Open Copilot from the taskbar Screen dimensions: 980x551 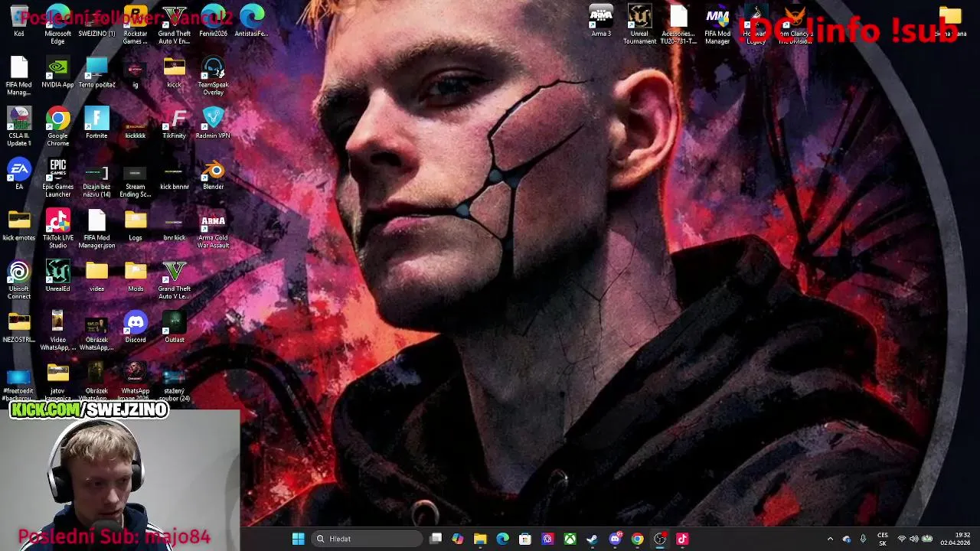[458, 539]
